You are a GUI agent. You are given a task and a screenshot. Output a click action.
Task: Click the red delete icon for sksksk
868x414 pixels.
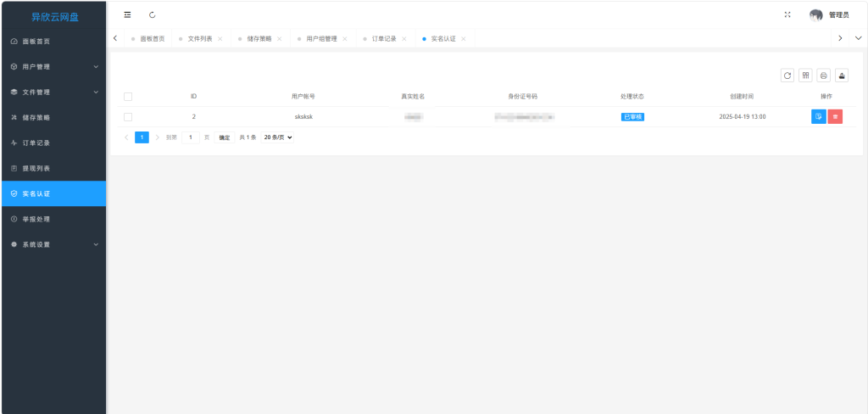835,116
